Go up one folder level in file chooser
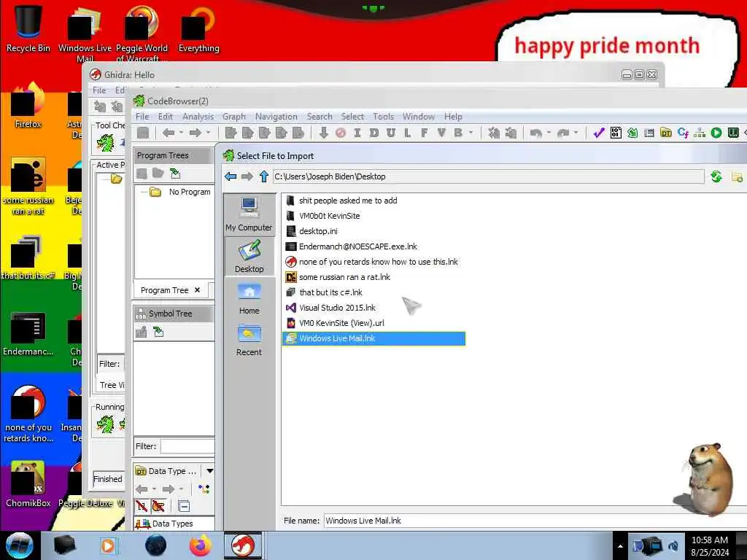 264,176
